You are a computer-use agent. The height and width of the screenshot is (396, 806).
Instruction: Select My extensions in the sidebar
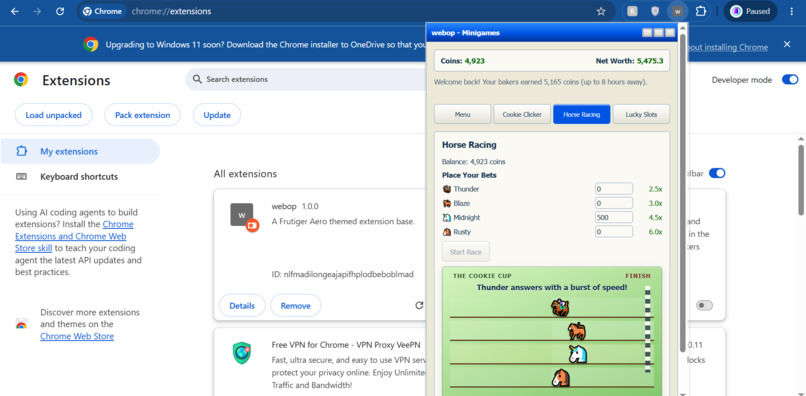[80, 151]
